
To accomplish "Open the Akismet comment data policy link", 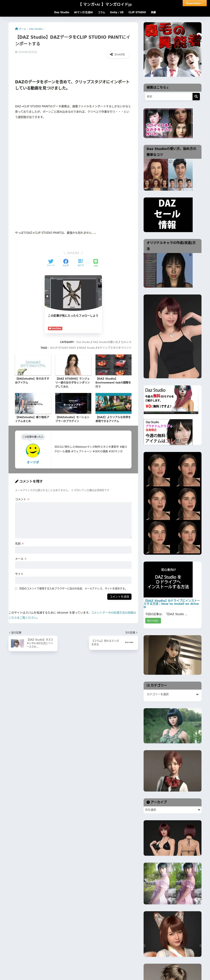I will click(72, 615).
